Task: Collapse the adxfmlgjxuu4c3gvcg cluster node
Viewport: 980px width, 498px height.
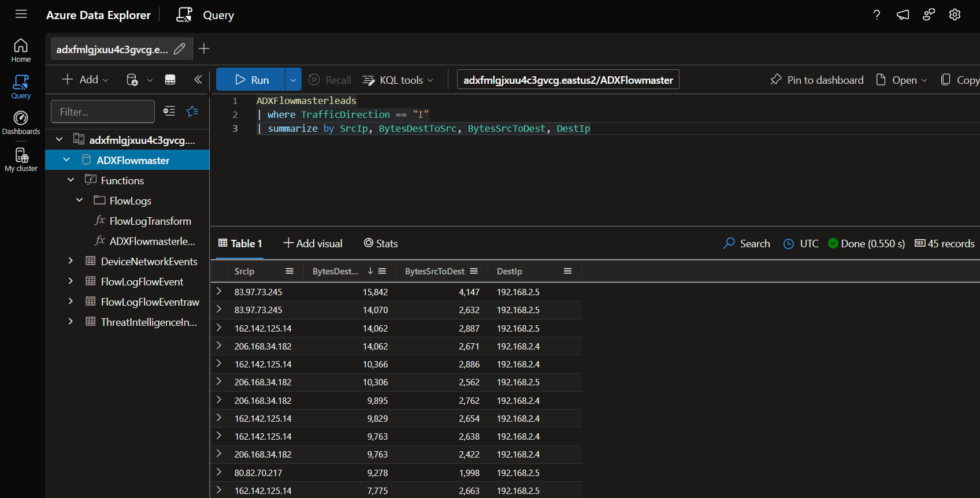Action: pyautogui.click(x=59, y=139)
